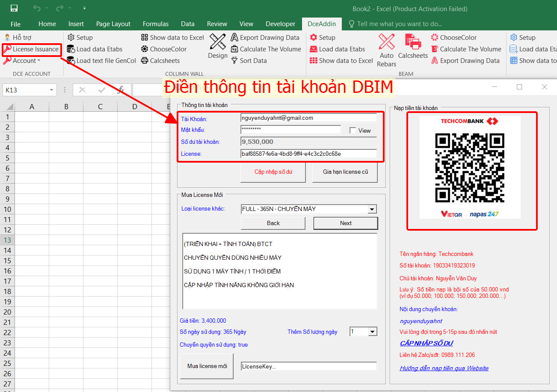This screenshot has width=557, height=392.
Task: Switch to the Data tab
Action: point(188,24)
